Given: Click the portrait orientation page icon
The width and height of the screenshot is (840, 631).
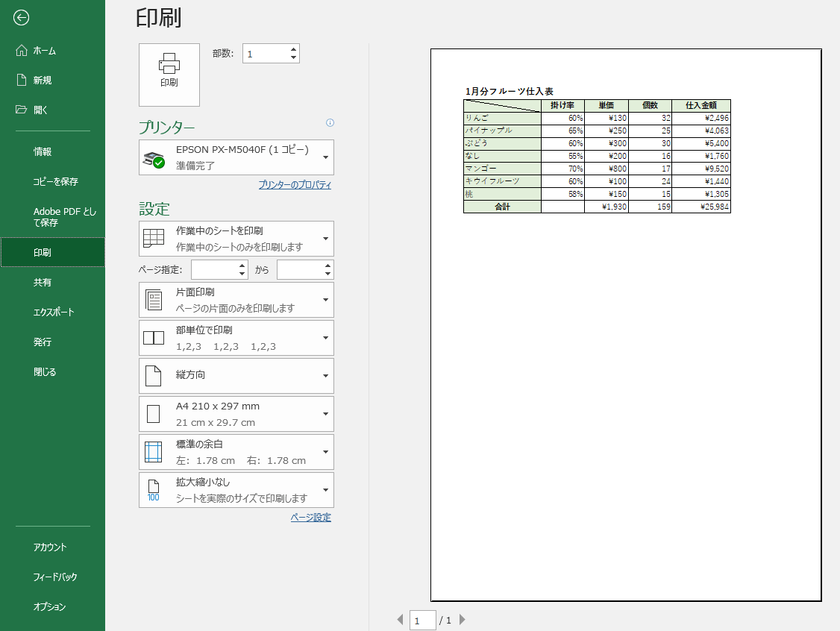Looking at the screenshot, I should coord(154,376).
